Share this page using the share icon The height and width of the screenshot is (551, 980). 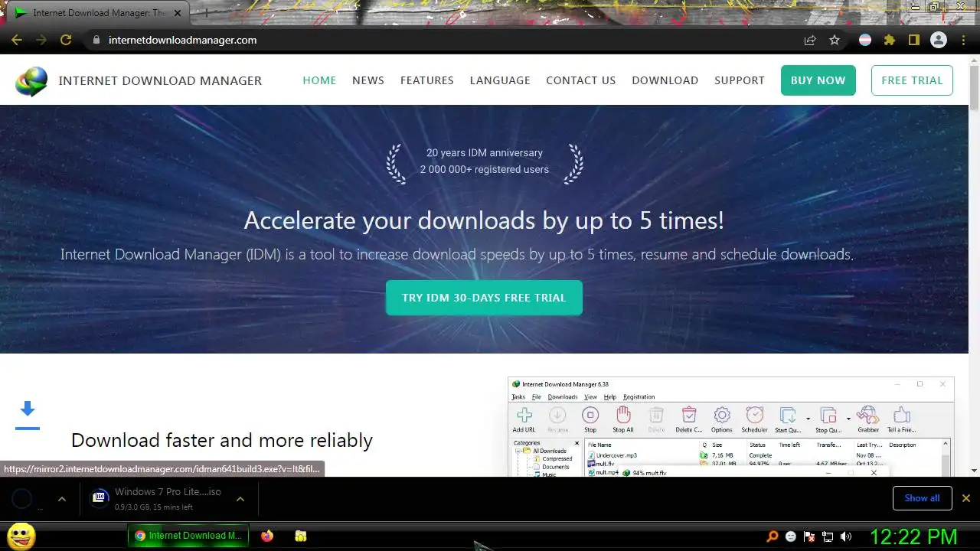tap(810, 40)
